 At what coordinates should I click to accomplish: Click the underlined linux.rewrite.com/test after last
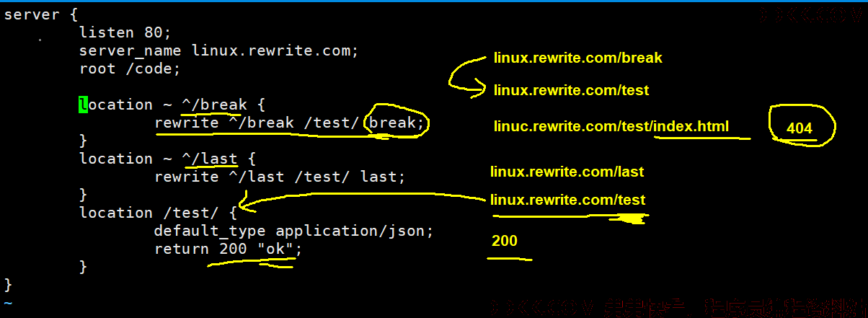(568, 200)
